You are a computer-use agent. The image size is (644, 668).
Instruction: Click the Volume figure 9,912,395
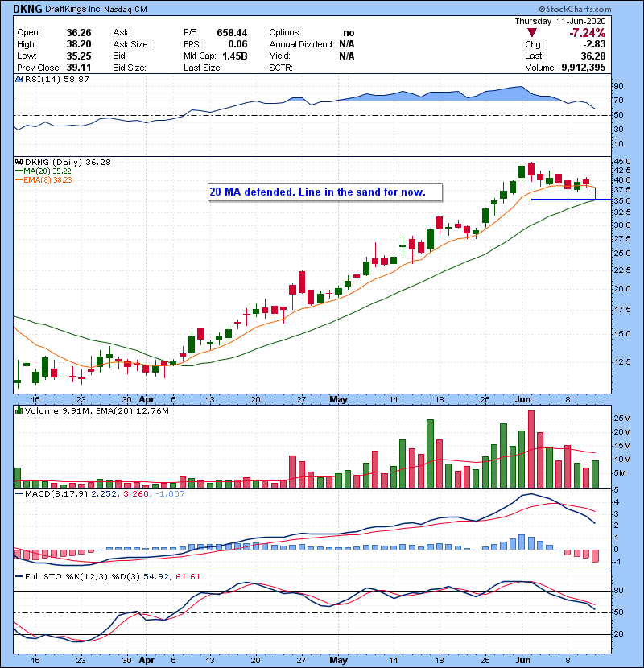coord(584,68)
